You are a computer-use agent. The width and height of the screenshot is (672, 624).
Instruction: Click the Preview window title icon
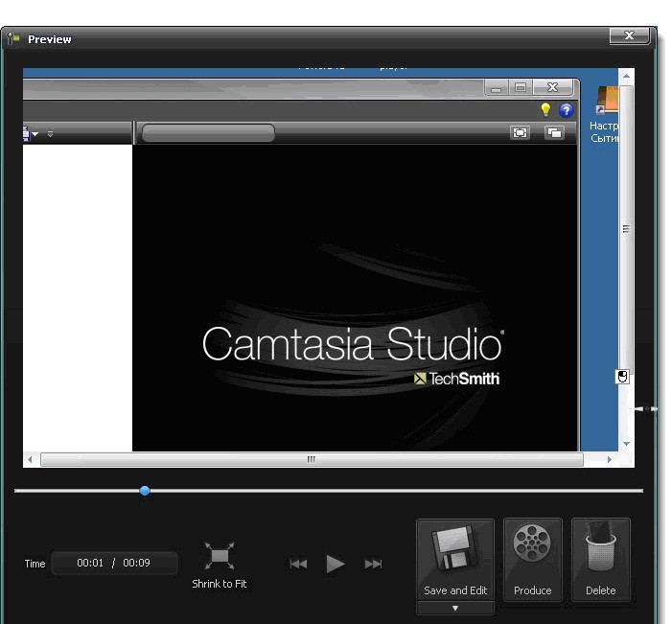(x=13, y=38)
